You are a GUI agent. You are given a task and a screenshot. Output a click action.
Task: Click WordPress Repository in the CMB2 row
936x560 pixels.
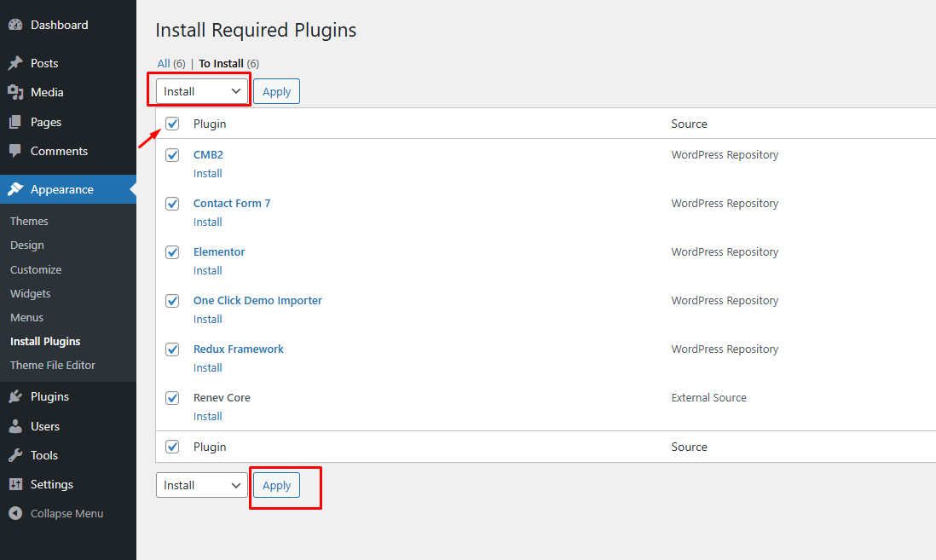(x=725, y=154)
